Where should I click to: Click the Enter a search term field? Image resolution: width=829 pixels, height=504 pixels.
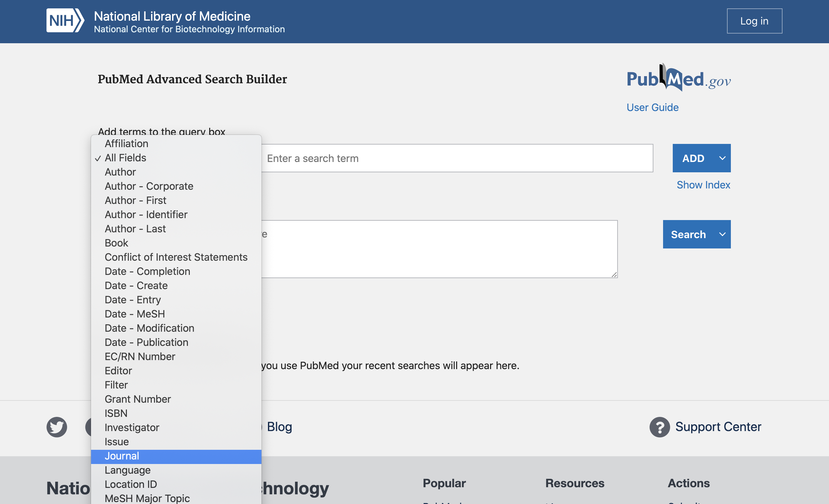(x=456, y=158)
